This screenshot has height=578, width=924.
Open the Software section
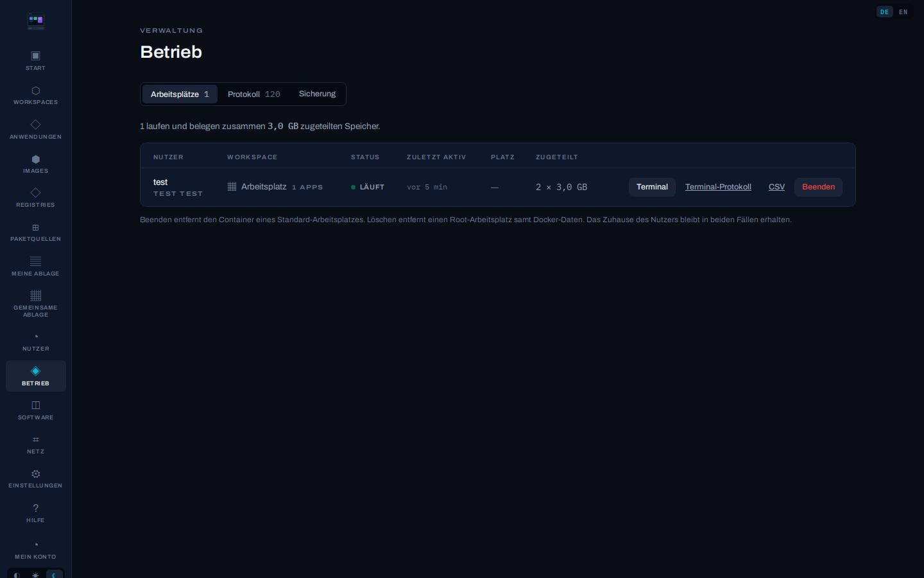coord(35,410)
